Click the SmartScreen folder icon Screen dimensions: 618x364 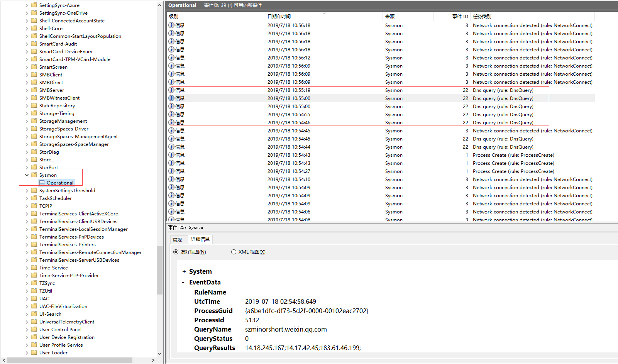34,67
